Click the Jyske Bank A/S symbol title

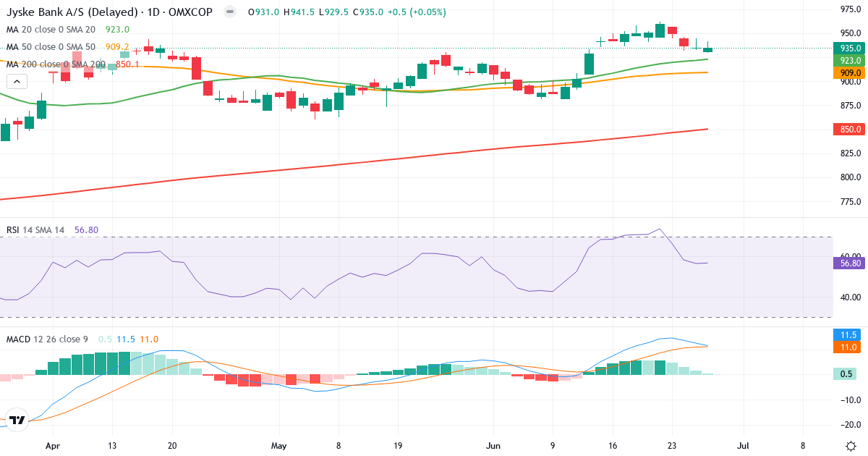(x=109, y=12)
